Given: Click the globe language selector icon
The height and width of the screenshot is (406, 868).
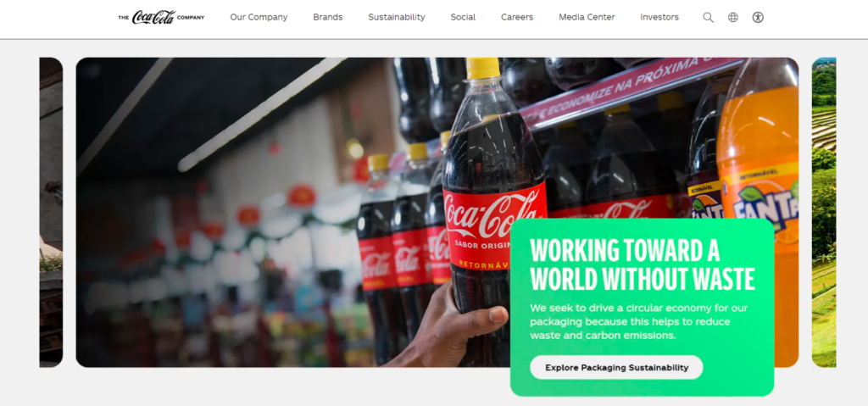Looking at the screenshot, I should pyautogui.click(x=733, y=17).
